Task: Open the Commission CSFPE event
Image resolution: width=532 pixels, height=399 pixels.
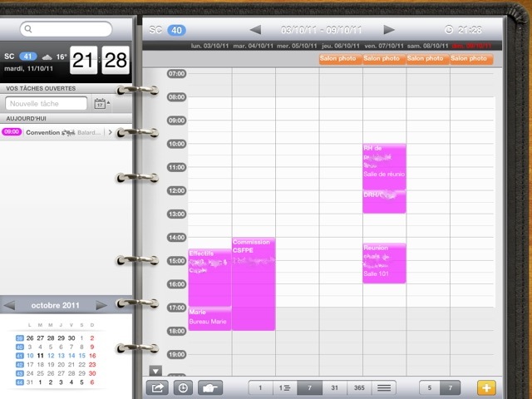Action: click(x=253, y=283)
